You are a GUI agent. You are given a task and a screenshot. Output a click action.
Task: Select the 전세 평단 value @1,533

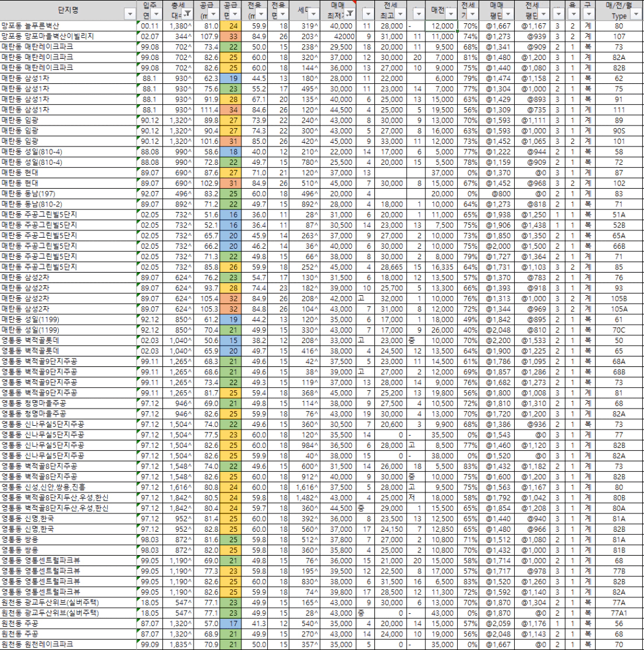(x=532, y=341)
